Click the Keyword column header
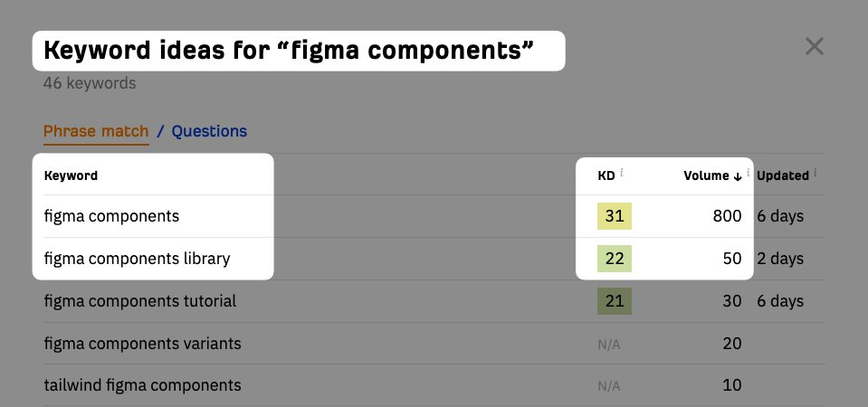Viewport: 868px width, 407px height. coord(71,175)
